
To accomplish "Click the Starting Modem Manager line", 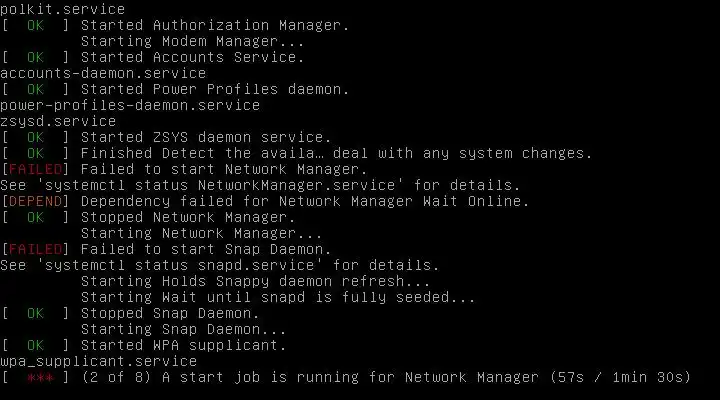I will pos(193,40).
